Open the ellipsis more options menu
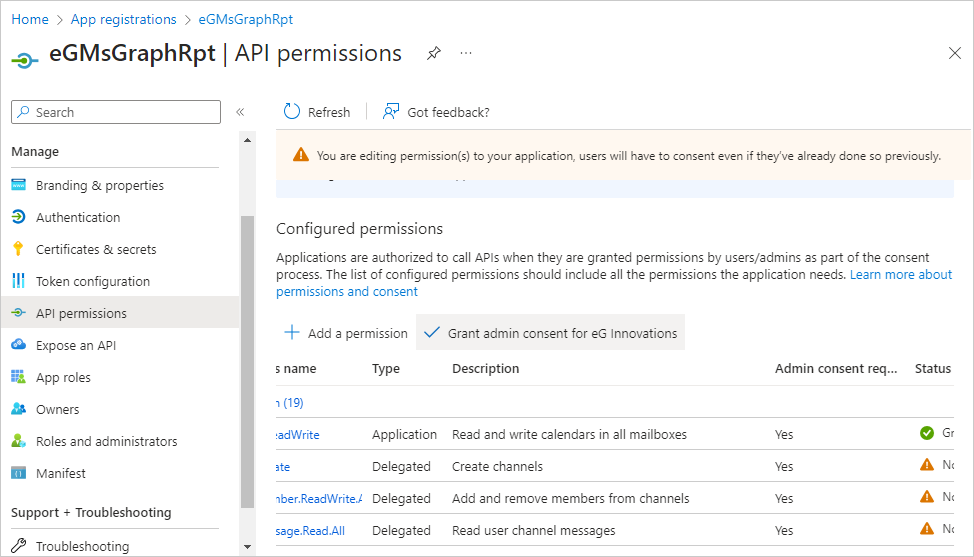Viewport: 974px width, 557px height. coord(466,53)
